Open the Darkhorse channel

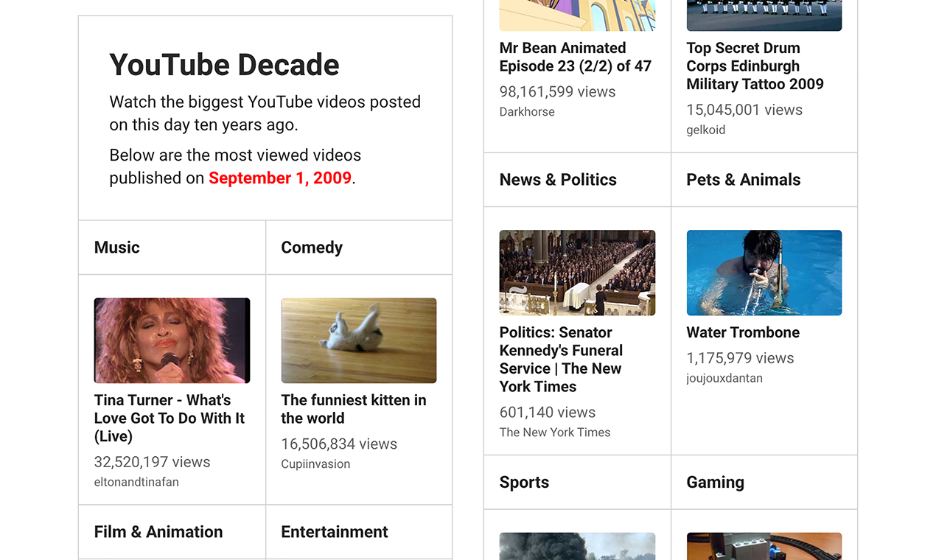click(x=527, y=112)
